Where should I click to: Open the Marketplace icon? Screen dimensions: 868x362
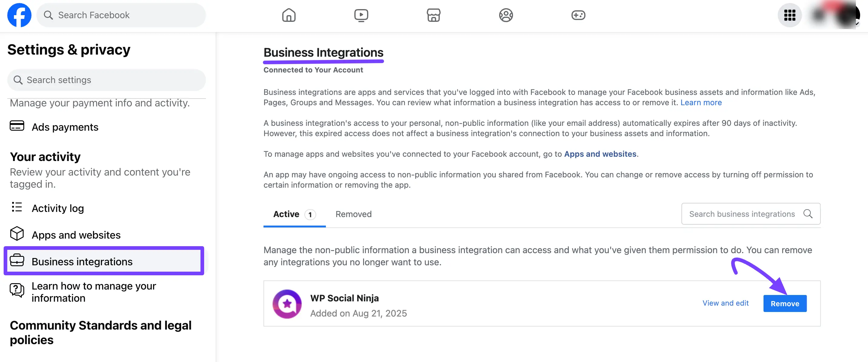click(x=433, y=15)
